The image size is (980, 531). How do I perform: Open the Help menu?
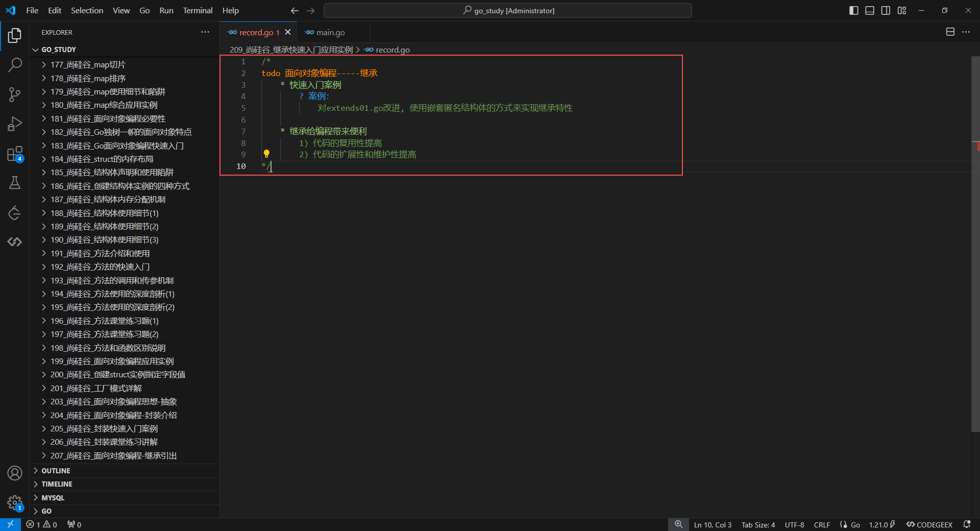[x=230, y=10]
